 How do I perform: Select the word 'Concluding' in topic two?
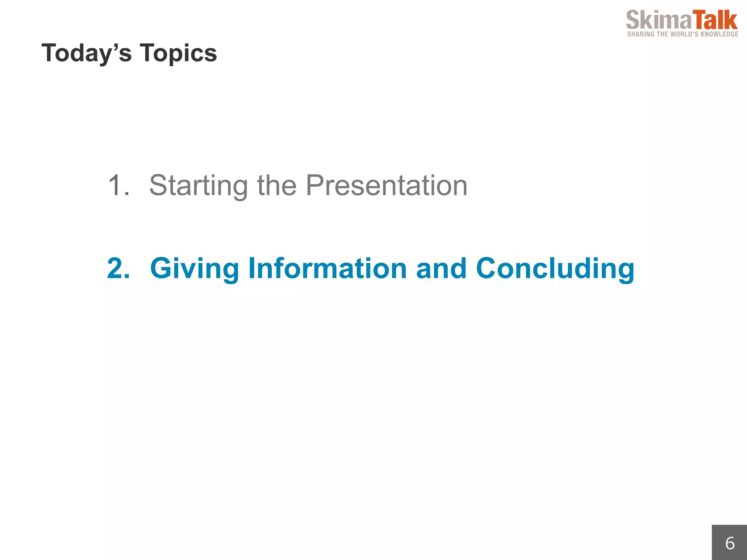click(556, 269)
